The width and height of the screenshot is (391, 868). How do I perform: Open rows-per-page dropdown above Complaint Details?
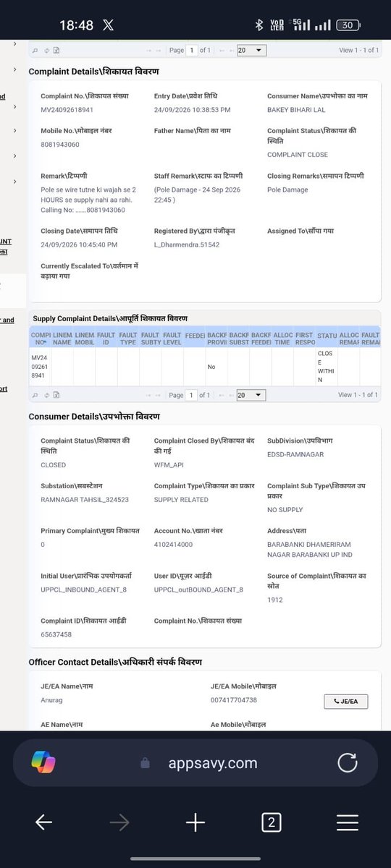click(251, 50)
